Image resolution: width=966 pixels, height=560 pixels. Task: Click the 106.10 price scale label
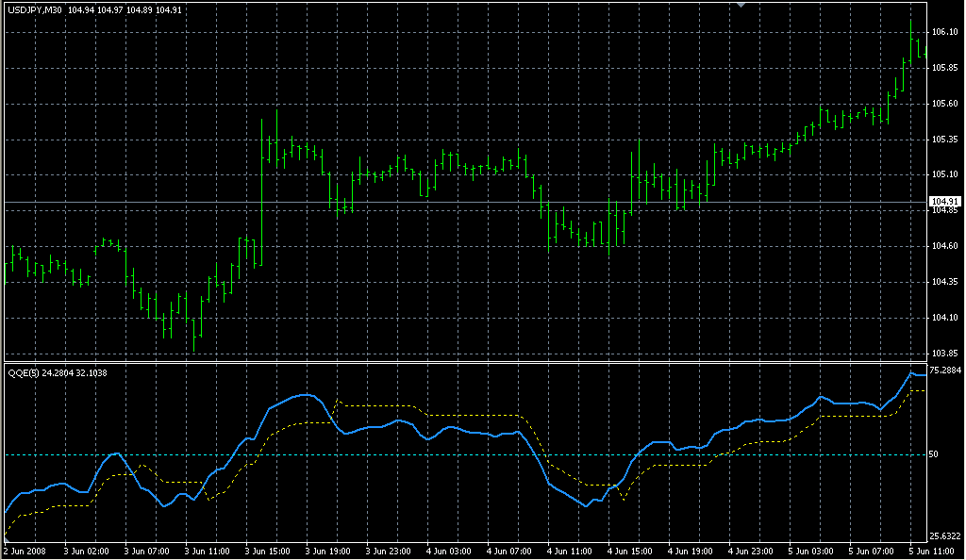click(x=944, y=32)
